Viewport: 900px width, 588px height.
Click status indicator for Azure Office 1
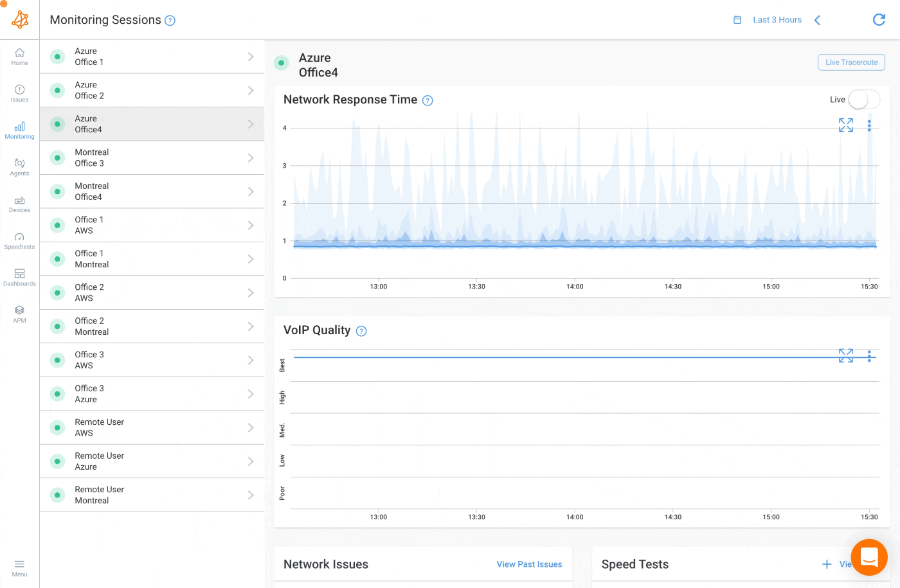(x=57, y=57)
